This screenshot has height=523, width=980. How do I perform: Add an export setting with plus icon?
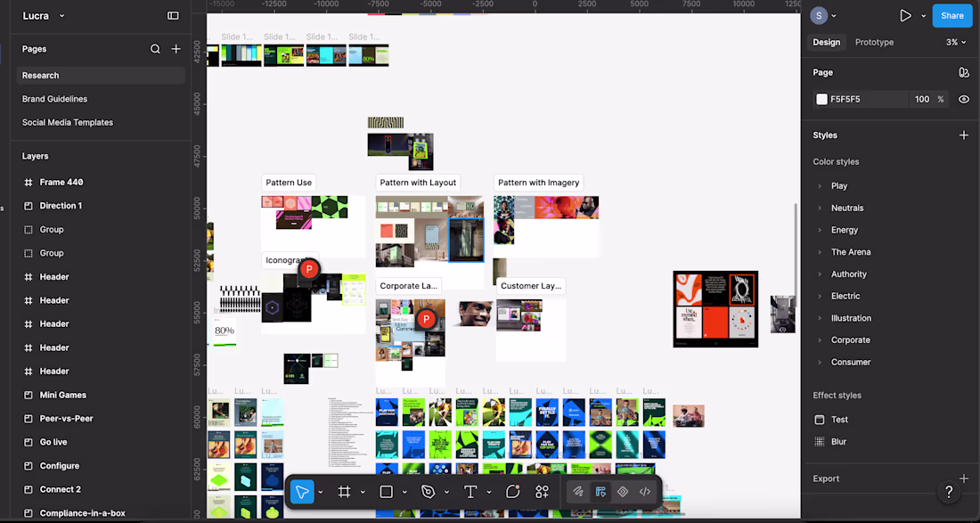[x=964, y=478]
